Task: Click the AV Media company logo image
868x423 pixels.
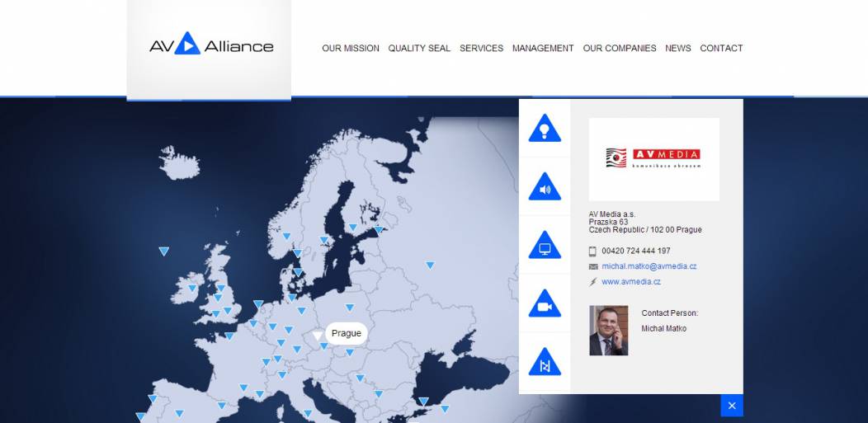Action: (x=653, y=158)
